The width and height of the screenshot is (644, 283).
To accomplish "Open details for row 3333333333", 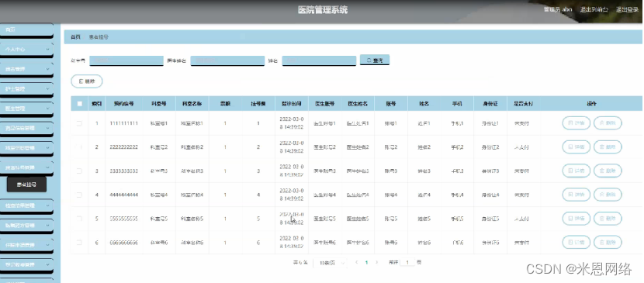I will pyautogui.click(x=576, y=171).
